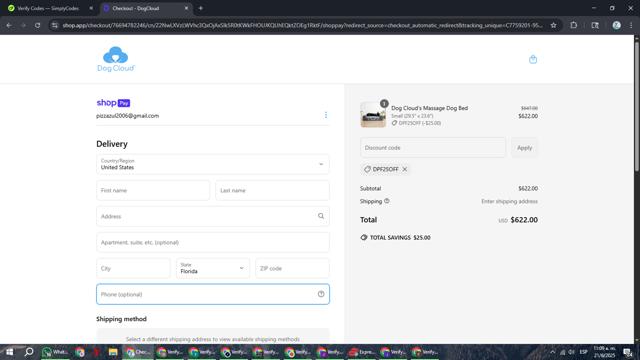Go back to the previous page

9,25
